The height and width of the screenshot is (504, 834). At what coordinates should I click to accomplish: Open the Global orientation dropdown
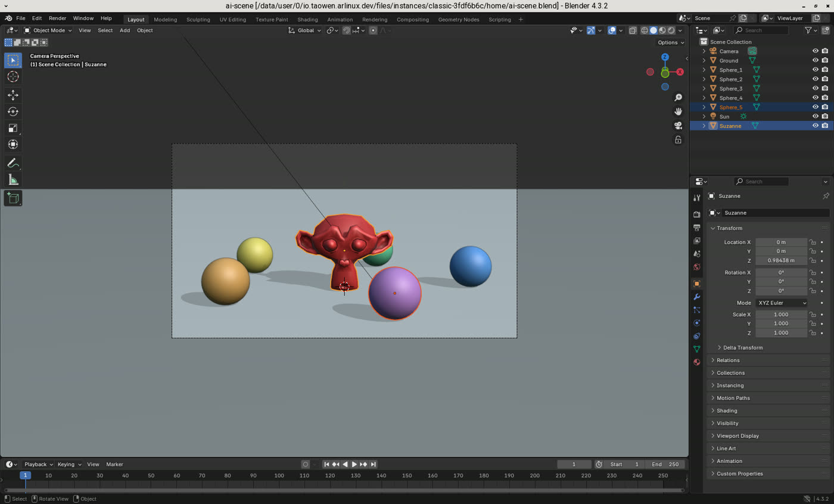click(x=304, y=30)
